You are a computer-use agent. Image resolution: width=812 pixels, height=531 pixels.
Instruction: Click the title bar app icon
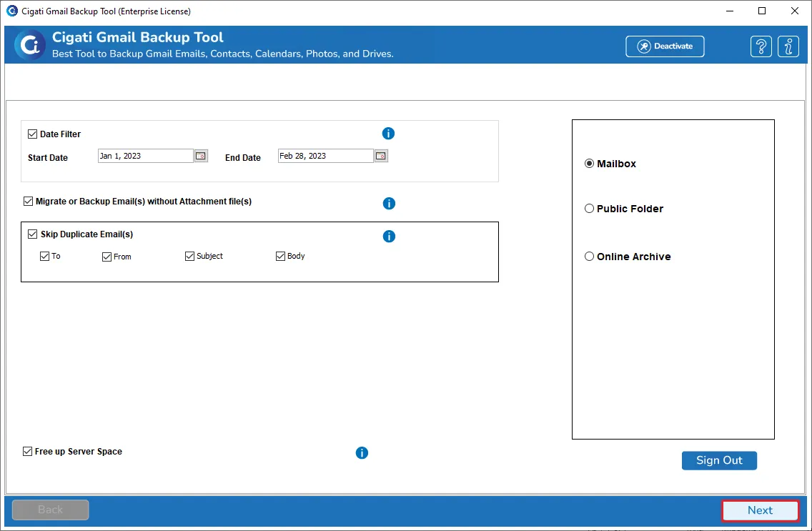click(11, 11)
